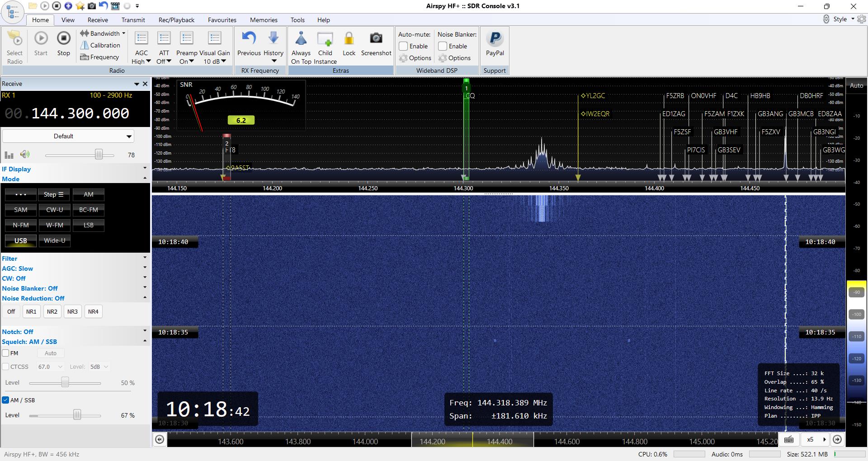This screenshot has width=868, height=461.
Task: Open the Receive ribbon tab
Action: click(x=98, y=20)
